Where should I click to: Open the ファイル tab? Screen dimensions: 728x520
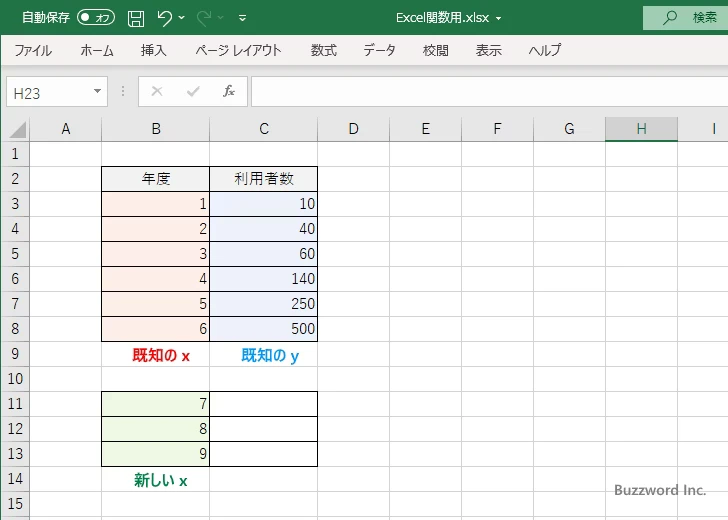(33, 50)
